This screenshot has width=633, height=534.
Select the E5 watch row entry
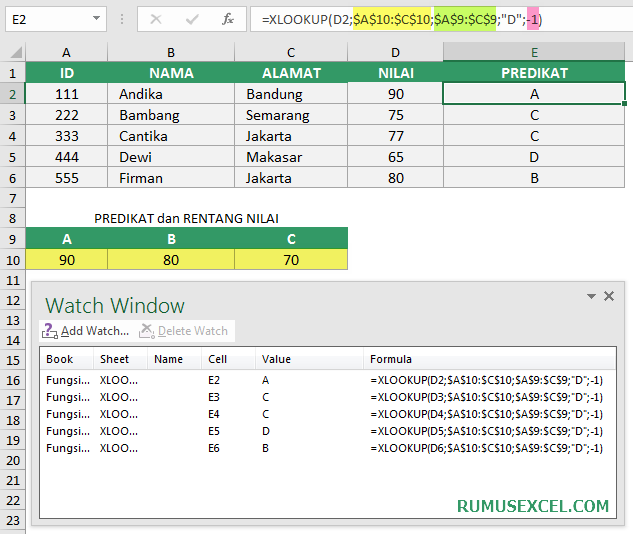(x=328, y=431)
